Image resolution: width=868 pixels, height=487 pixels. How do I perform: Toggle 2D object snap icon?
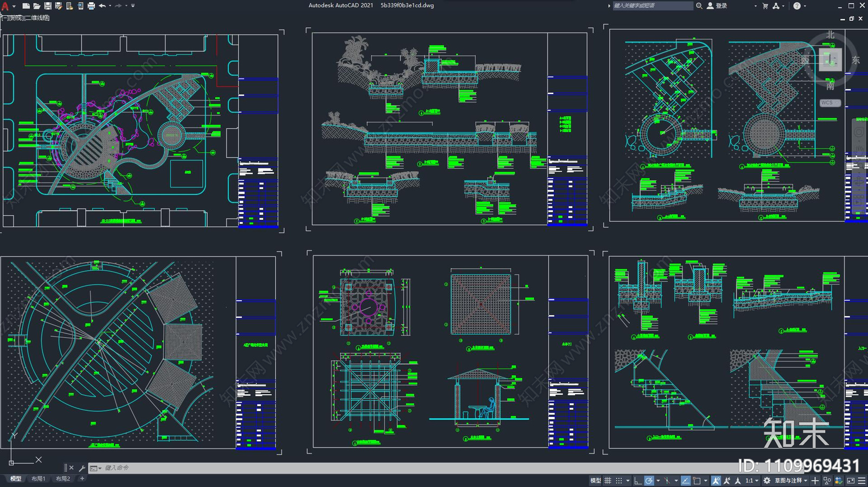[x=697, y=480]
